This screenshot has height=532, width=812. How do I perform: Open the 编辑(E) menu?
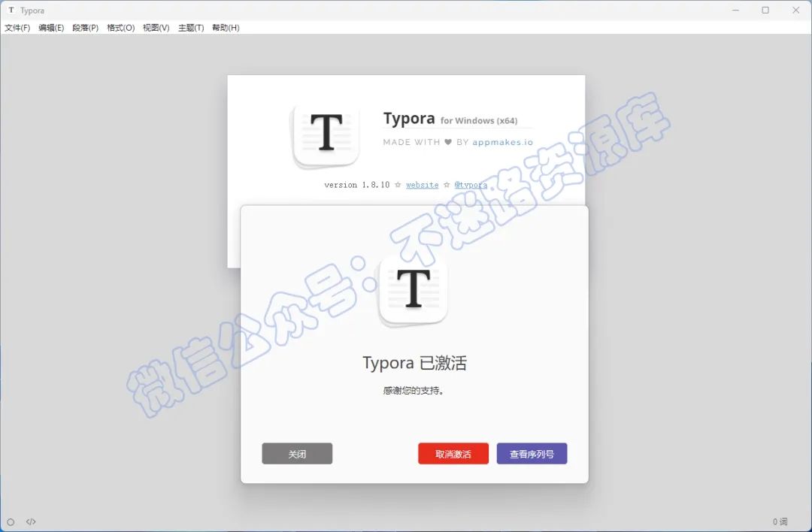(x=51, y=28)
